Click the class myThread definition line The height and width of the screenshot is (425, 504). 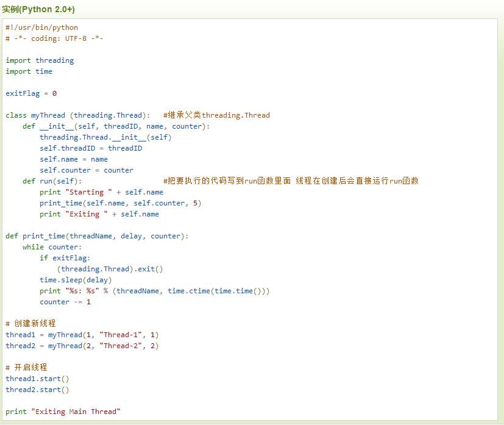[x=77, y=115]
